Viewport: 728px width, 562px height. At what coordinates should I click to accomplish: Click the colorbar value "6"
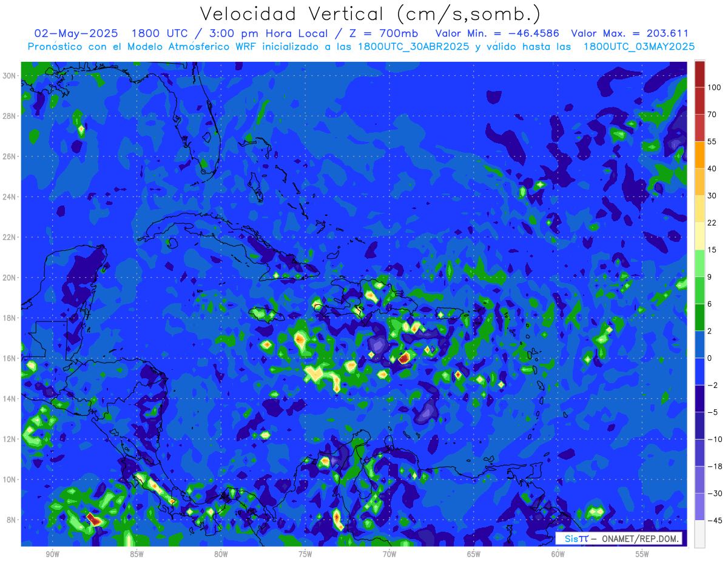tap(710, 304)
